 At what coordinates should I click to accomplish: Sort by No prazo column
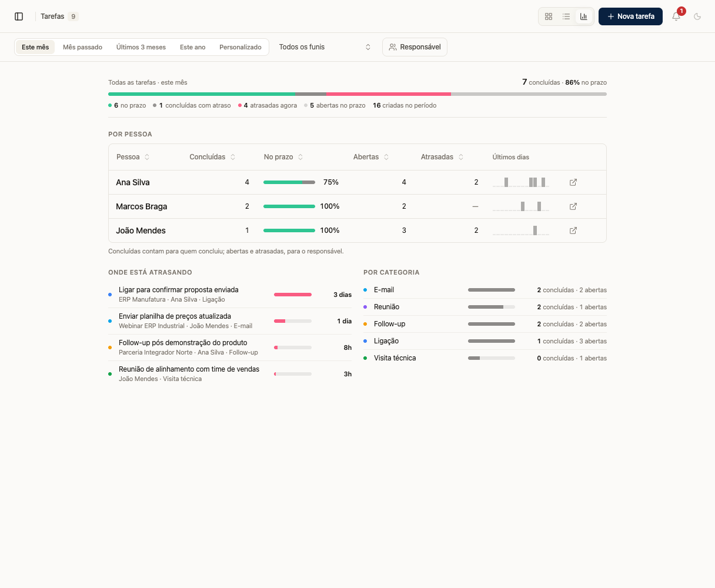tap(283, 157)
